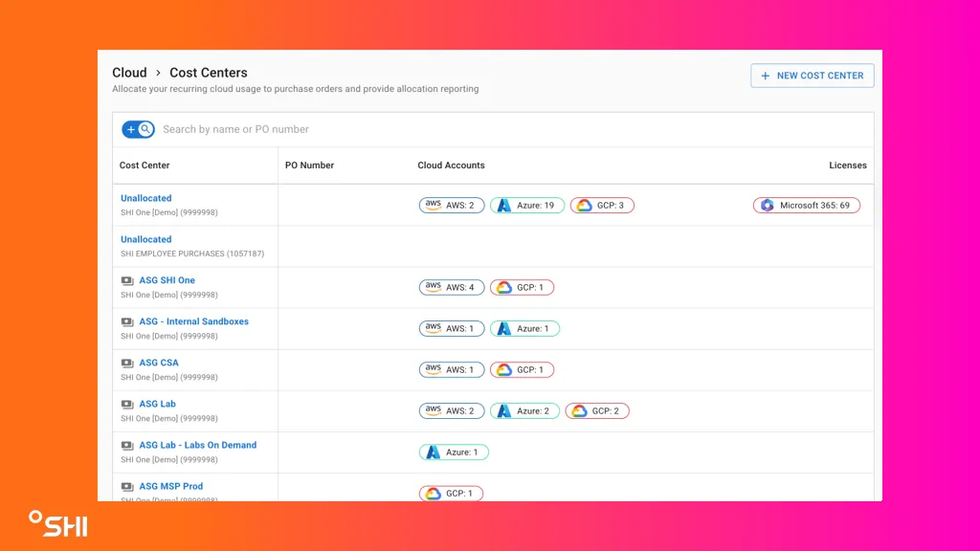Viewport: 980px width, 551px height.
Task: Click the Cost Centers breadcrumb title
Action: (x=208, y=73)
